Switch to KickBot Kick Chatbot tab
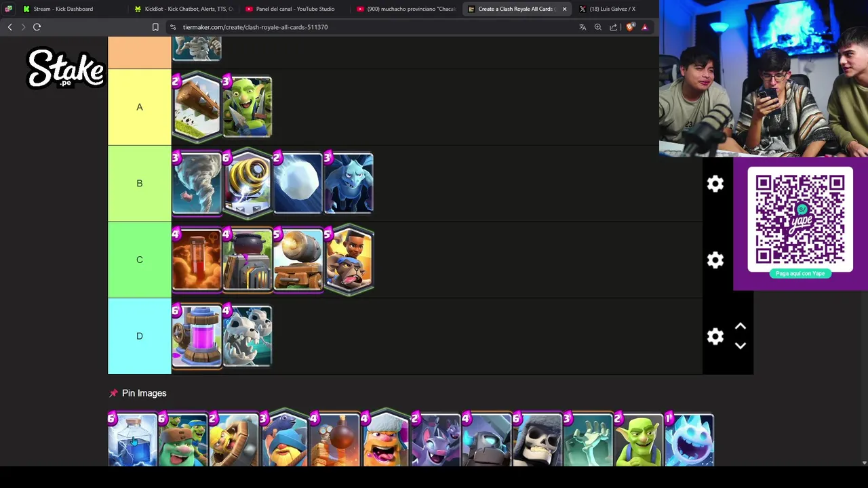The image size is (868, 488). click(183, 9)
